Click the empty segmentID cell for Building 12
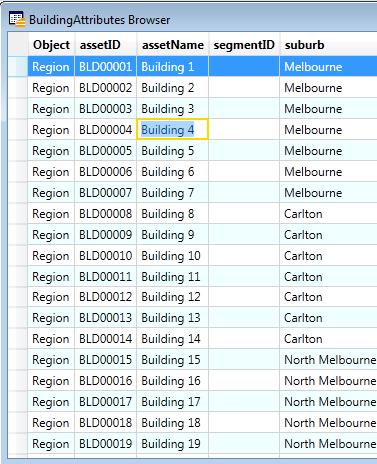The width and height of the screenshot is (377, 464). tap(244, 297)
